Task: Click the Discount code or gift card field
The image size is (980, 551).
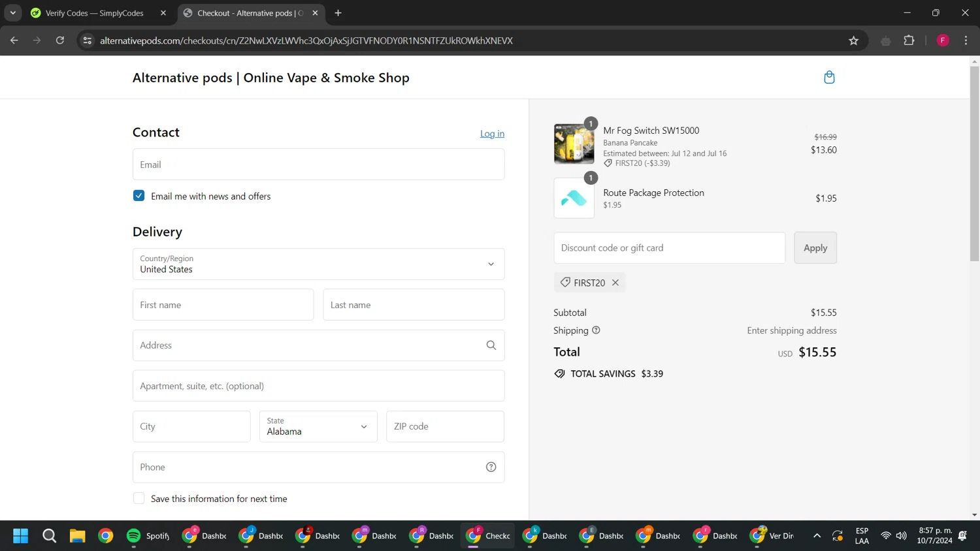Action: tap(670, 248)
